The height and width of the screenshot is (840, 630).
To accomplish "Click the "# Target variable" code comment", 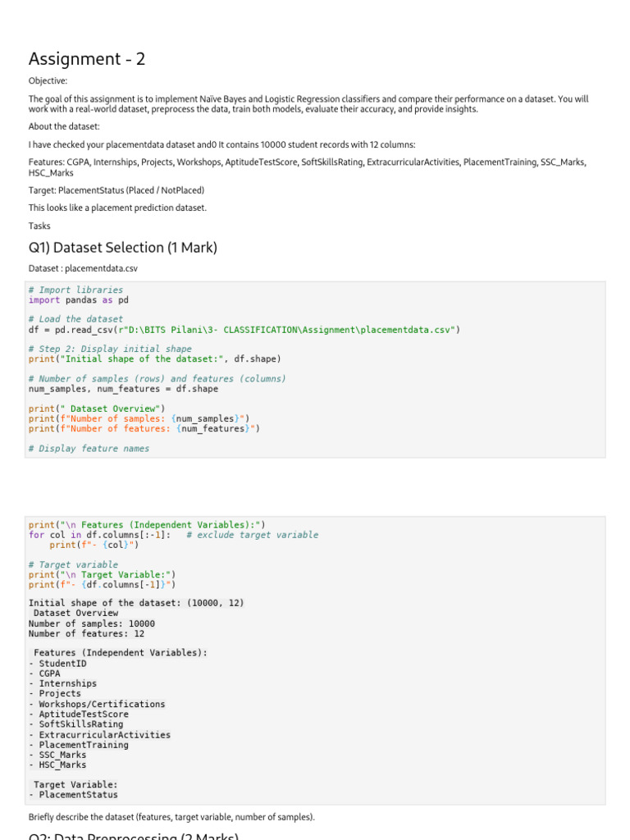I will coord(73,564).
